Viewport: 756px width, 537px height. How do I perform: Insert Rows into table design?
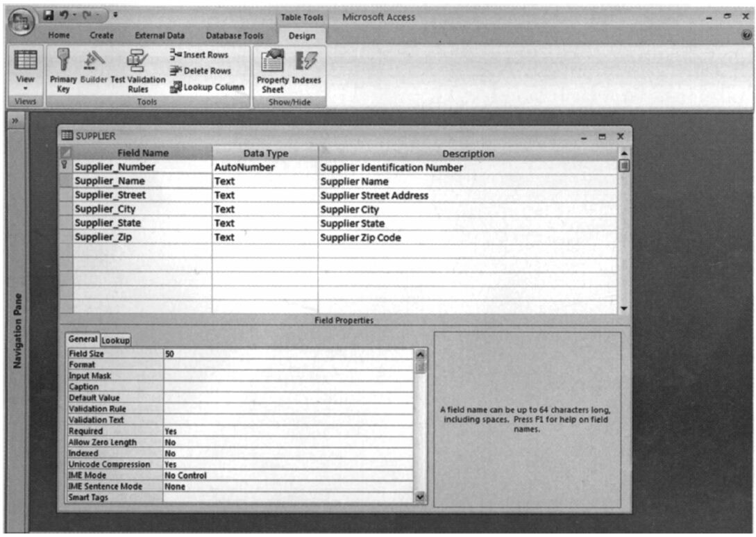[x=199, y=54]
